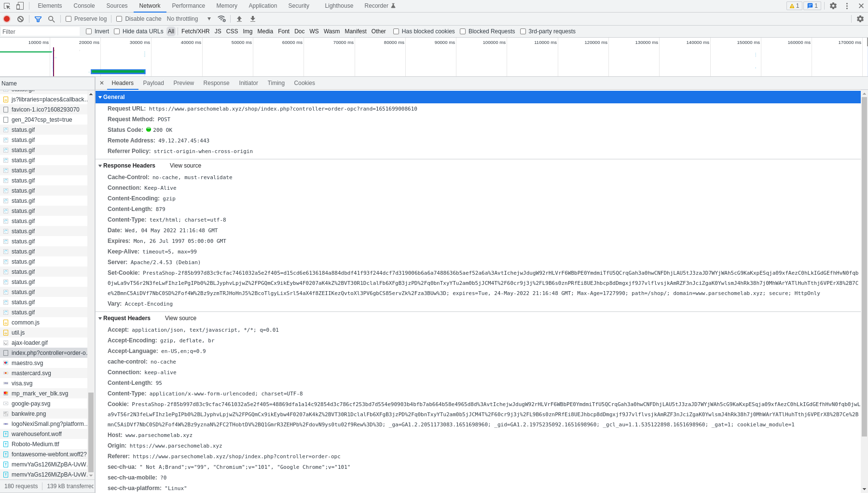Filter requests by CSS type
This screenshot has height=493, width=868.
[232, 31]
